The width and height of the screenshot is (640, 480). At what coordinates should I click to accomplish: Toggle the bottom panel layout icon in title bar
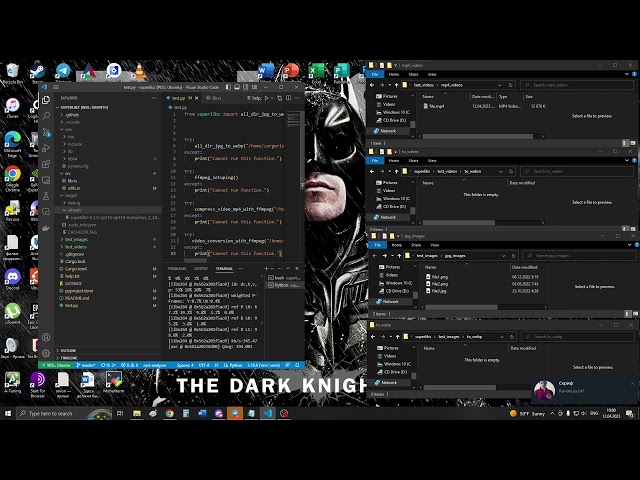(x=237, y=87)
